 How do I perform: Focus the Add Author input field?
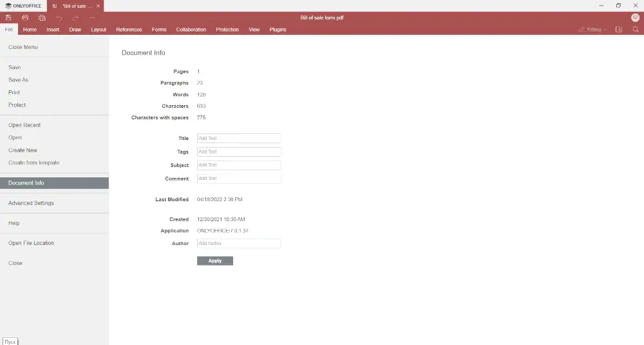(239, 243)
